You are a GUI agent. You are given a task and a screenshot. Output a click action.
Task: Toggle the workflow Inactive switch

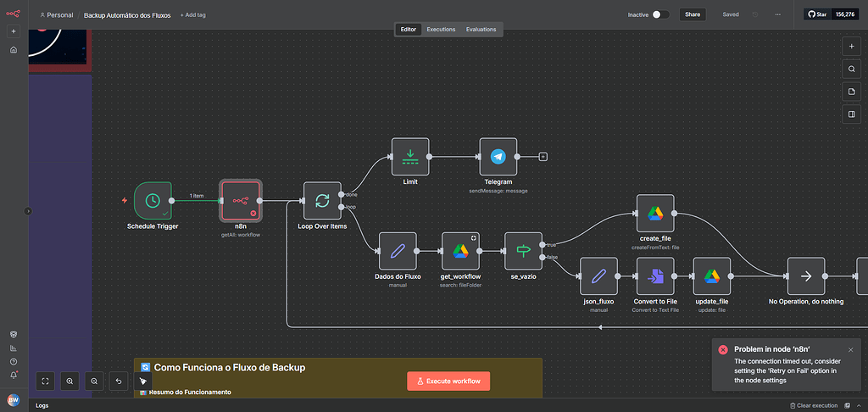coord(660,14)
